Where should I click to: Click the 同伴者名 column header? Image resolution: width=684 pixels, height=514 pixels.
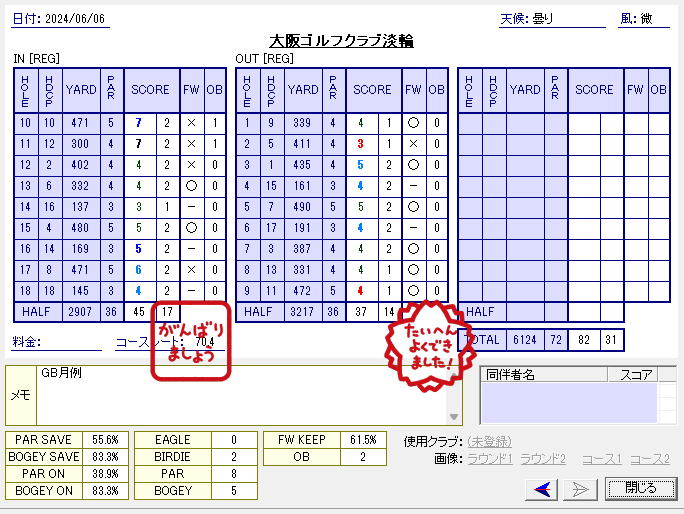coord(544,374)
